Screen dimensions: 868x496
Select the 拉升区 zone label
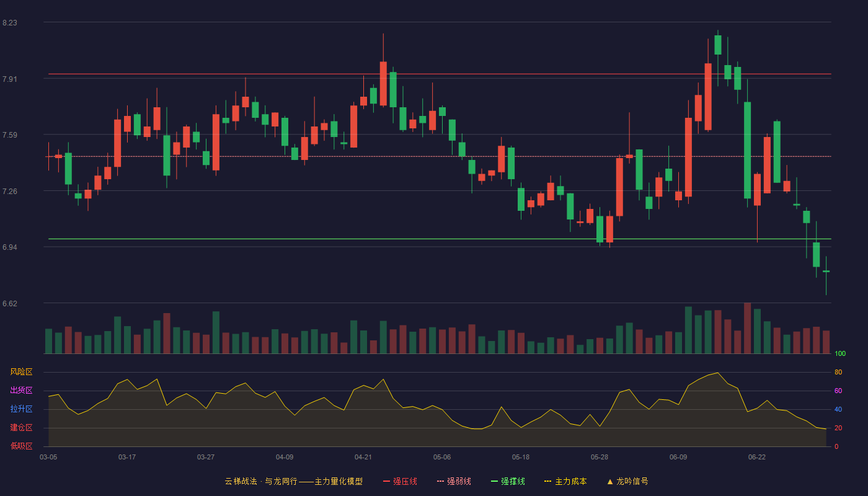click(x=22, y=409)
